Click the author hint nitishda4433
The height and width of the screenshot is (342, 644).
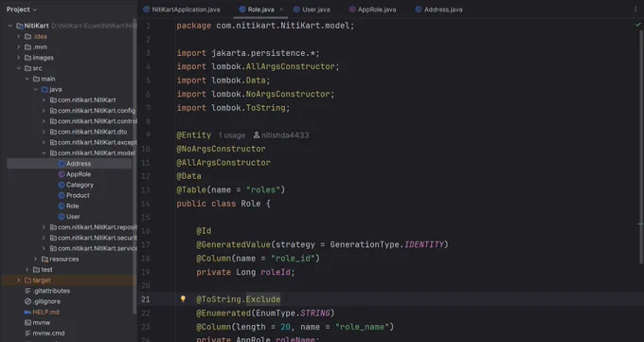click(x=281, y=135)
